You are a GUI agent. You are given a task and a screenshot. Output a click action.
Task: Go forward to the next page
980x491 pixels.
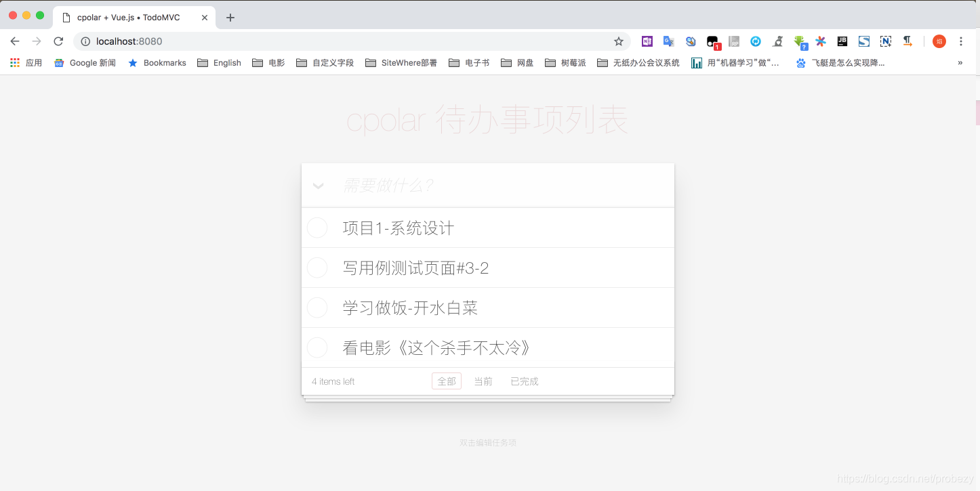[x=37, y=41]
